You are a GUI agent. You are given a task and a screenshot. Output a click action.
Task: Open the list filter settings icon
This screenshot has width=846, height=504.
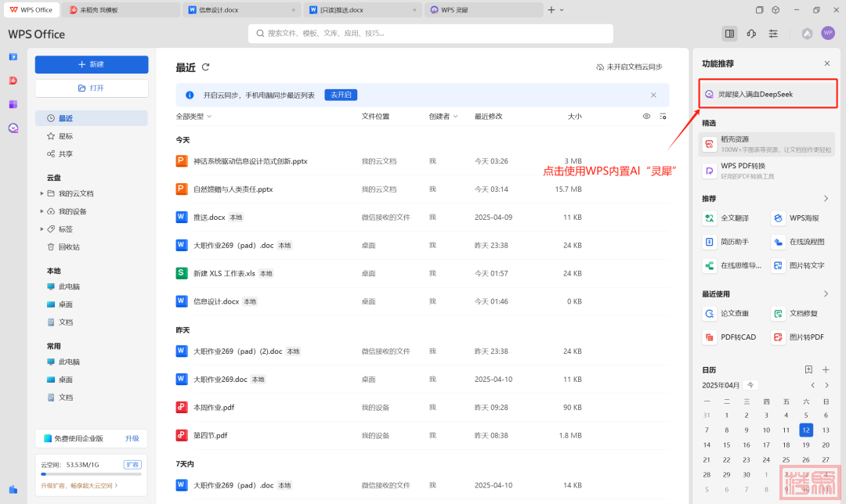coord(663,117)
